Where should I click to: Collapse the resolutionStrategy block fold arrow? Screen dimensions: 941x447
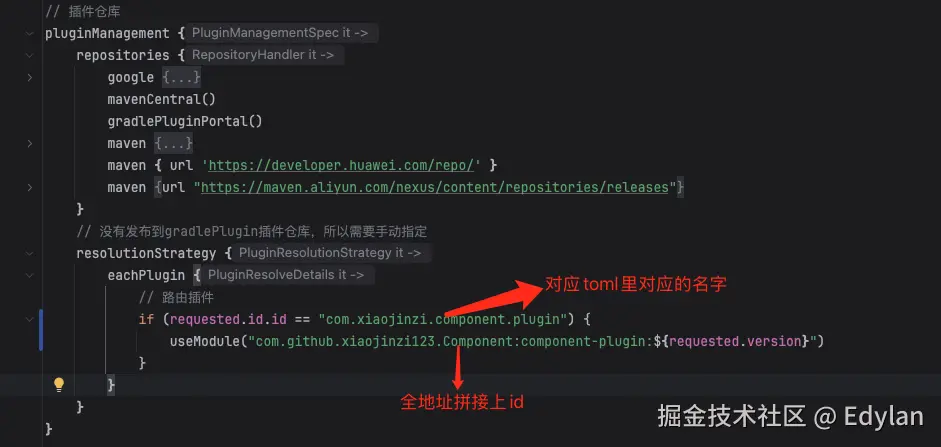(29, 253)
